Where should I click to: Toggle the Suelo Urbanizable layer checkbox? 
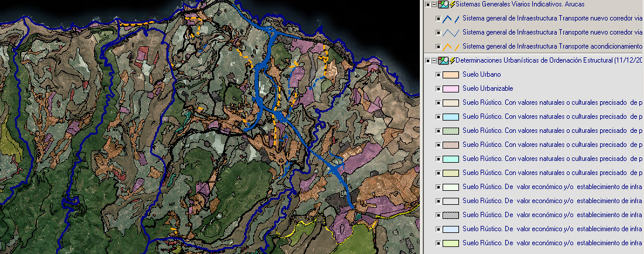point(438,88)
